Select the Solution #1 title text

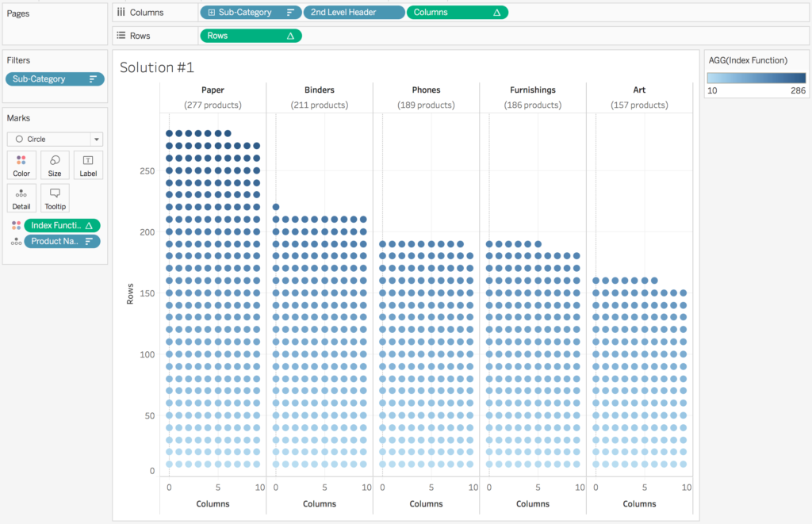click(157, 68)
